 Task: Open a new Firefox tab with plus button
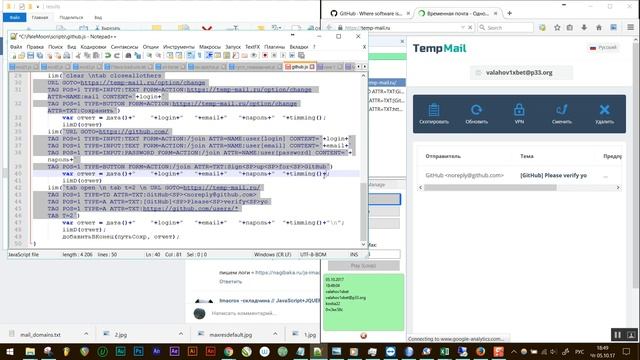[509, 13]
